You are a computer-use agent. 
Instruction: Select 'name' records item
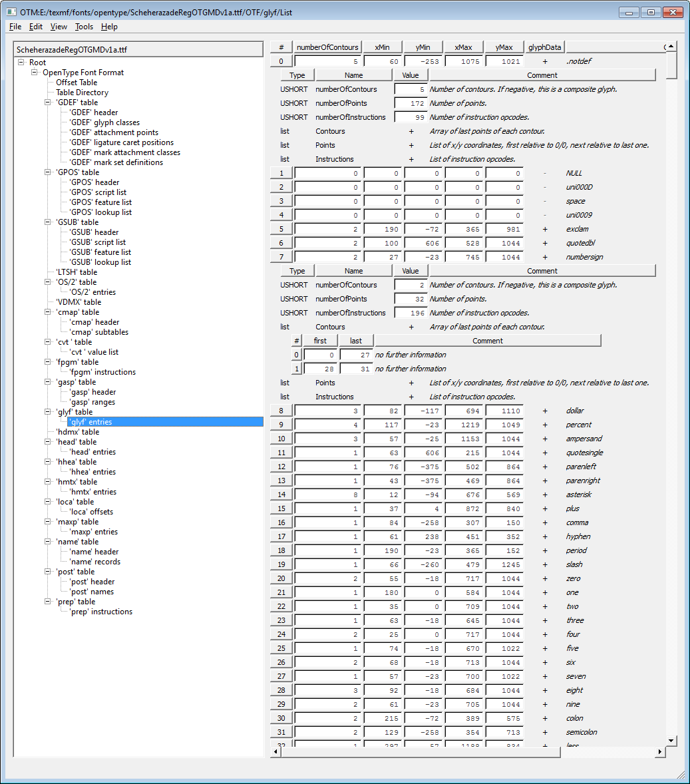coord(94,562)
